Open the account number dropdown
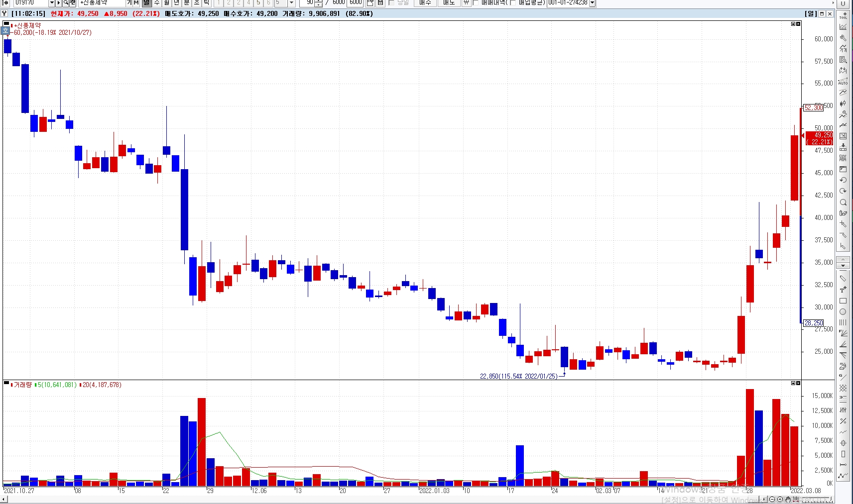This screenshot has width=853, height=504. point(592,3)
